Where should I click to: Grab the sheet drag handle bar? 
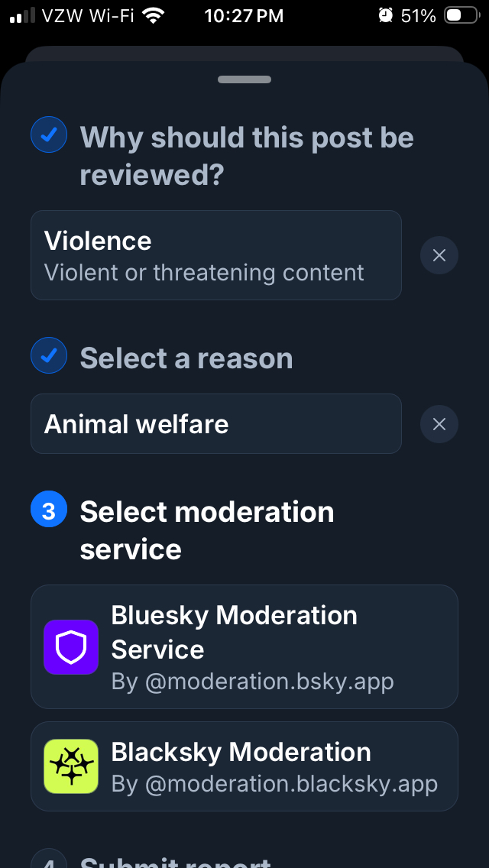click(244, 79)
